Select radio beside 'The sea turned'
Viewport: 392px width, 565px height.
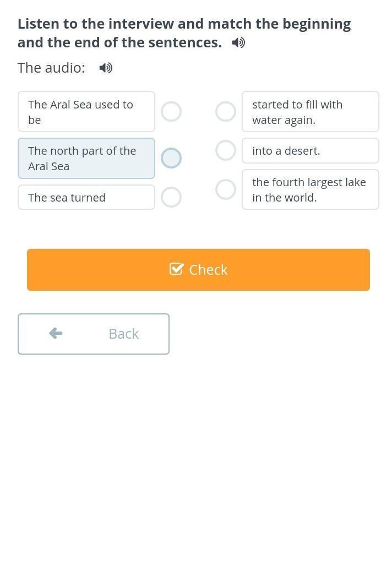click(171, 197)
